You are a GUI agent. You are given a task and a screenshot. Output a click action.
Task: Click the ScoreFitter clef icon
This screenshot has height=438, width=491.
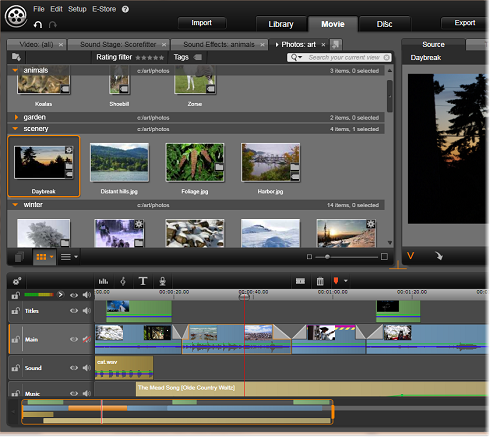point(123,281)
